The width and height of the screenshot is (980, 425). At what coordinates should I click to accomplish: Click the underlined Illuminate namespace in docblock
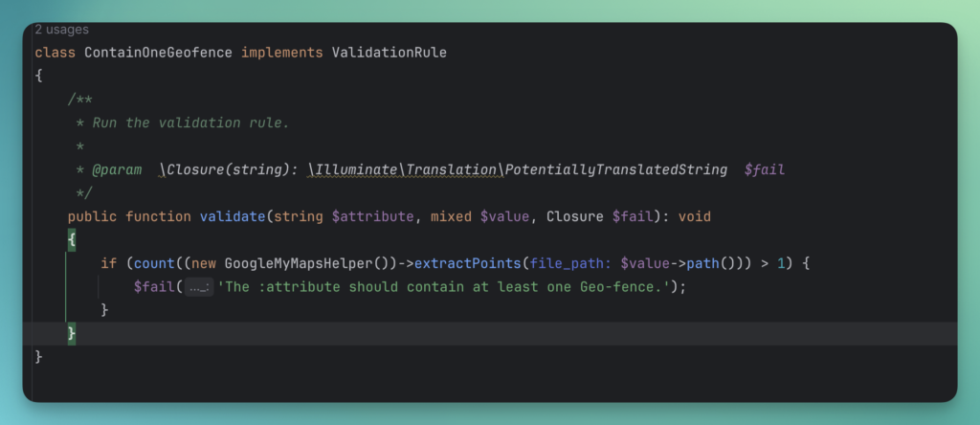tap(355, 169)
